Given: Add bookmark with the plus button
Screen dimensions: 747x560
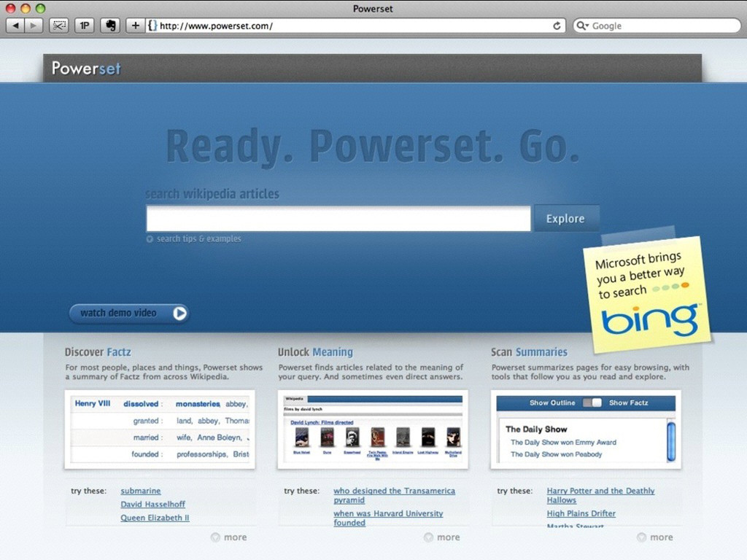Looking at the screenshot, I should (135, 26).
